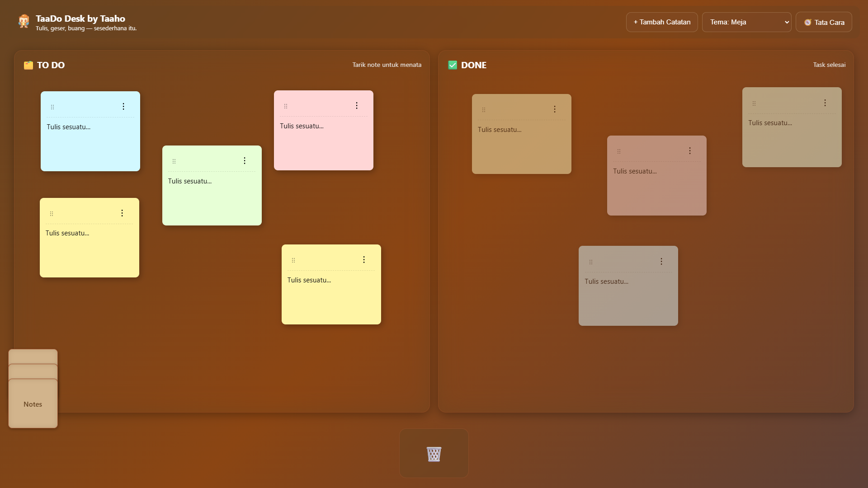Click the green check icon beside DONE
The height and width of the screenshot is (488, 868).
tap(453, 65)
